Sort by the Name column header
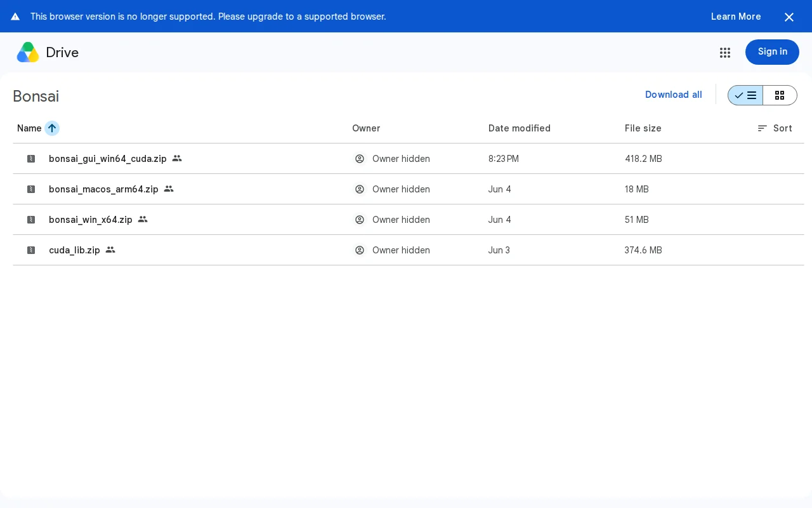812x508 pixels. point(29,128)
